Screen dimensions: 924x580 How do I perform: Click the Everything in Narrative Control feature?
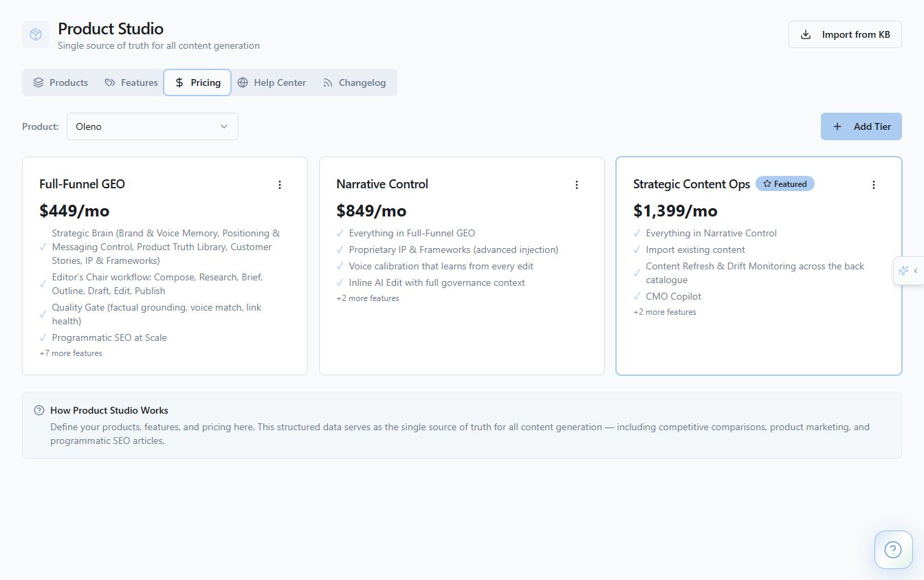coord(711,233)
